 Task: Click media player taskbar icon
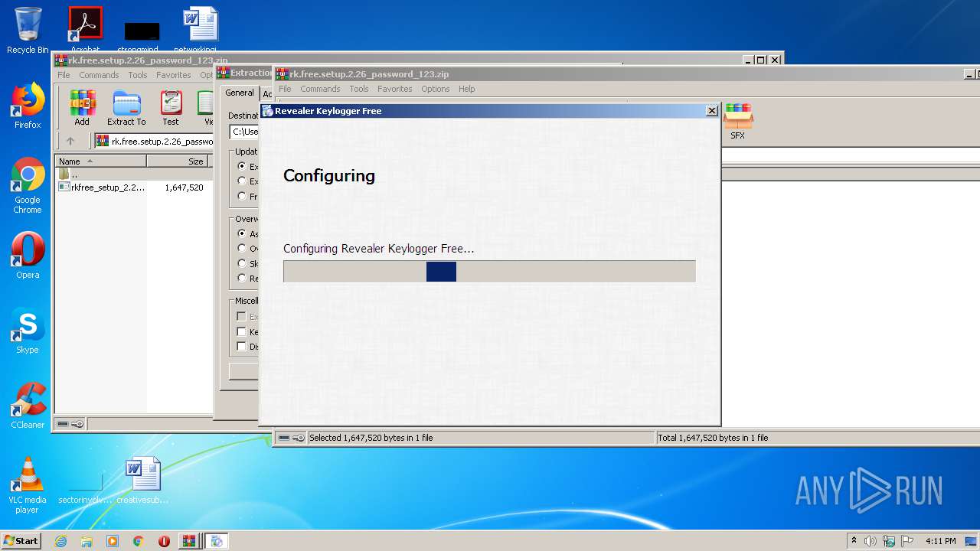[113, 541]
